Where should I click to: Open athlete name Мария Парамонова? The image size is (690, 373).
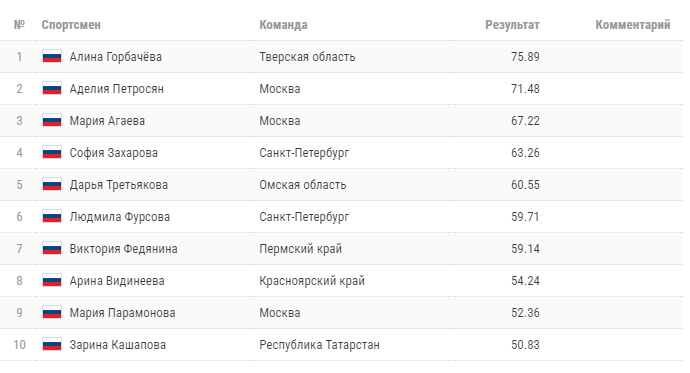click(x=122, y=313)
